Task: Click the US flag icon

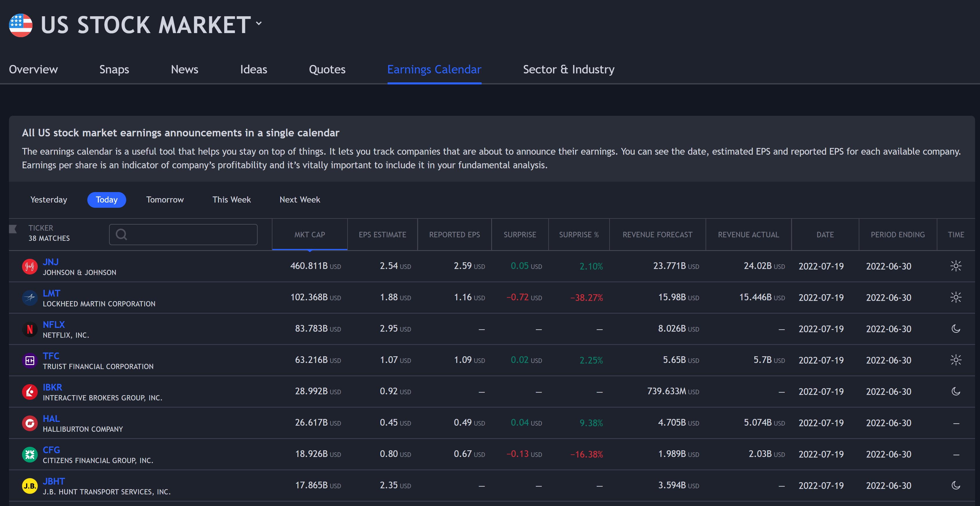Action: (x=21, y=25)
